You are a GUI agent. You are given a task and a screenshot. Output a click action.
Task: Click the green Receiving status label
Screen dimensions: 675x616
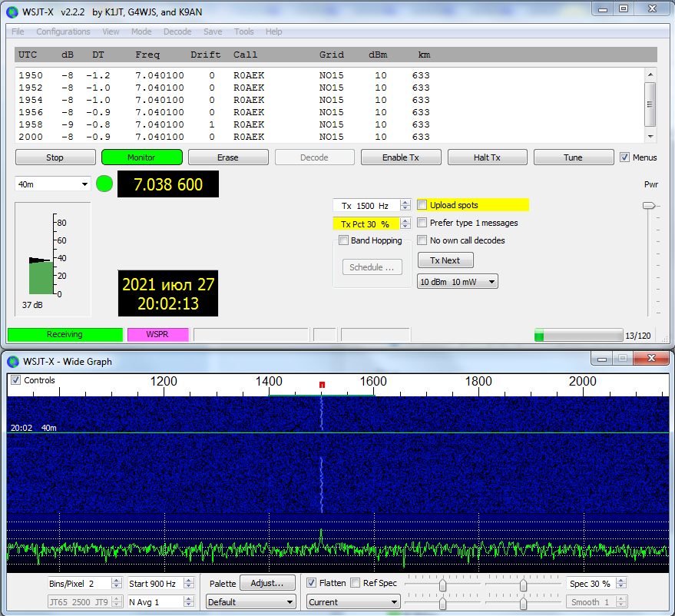click(65, 334)
